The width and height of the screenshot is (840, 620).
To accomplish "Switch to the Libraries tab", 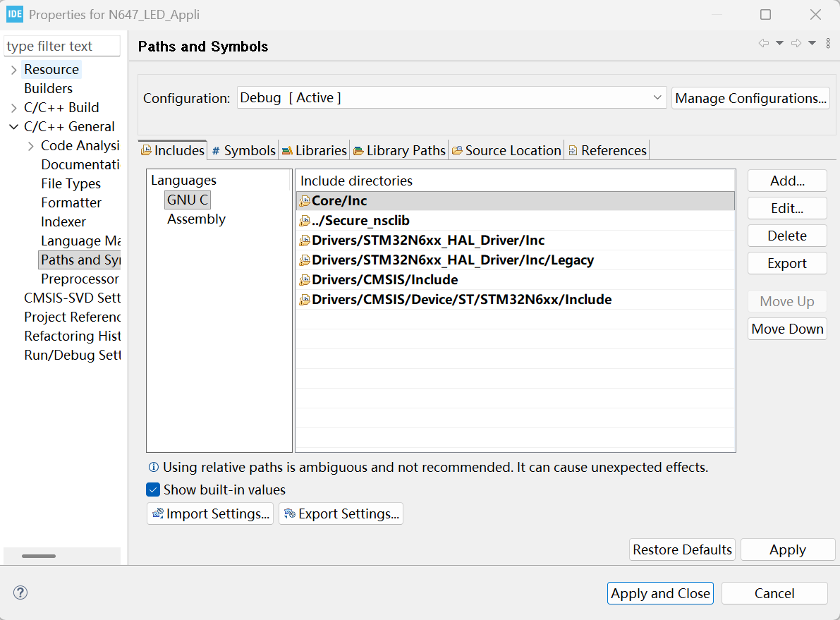I will point(315,150).
